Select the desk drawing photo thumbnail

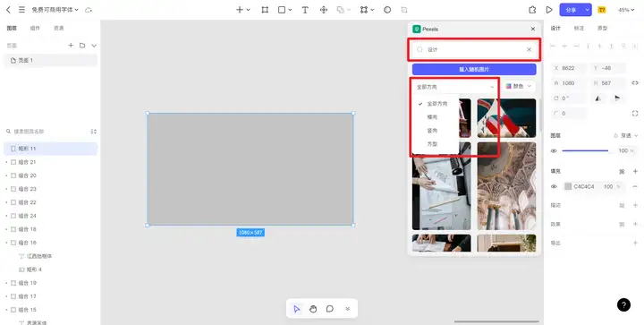[442, 186]
